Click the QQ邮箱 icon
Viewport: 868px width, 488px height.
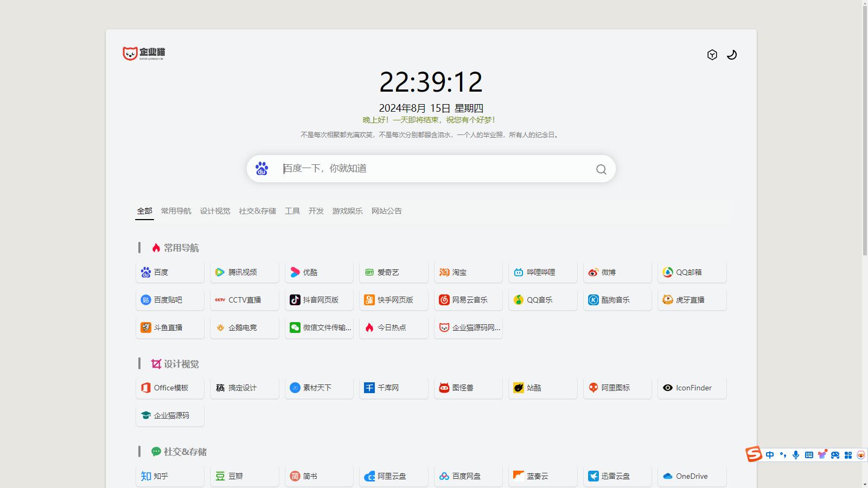[668, 272]
